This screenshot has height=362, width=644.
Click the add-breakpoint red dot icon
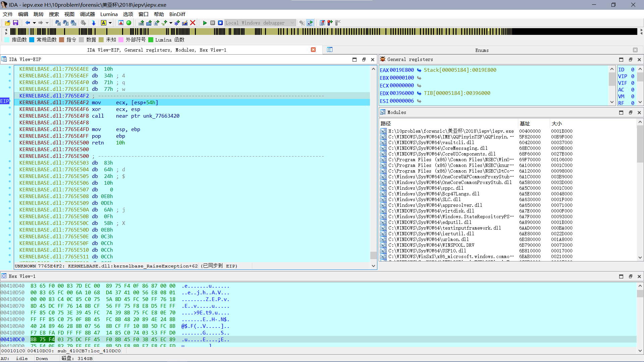pos(330,23)
